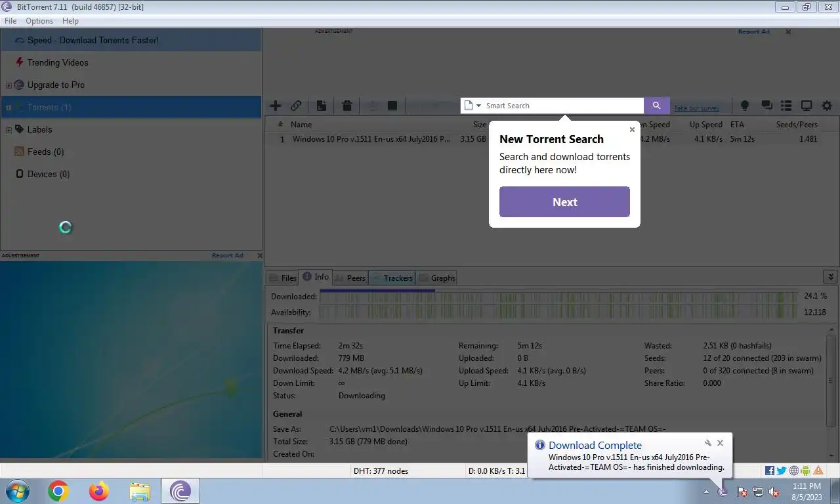Close the sidebar advertisement
Image resolution: width=840 pixels, height=504 pixels.
tap(260, 255)
